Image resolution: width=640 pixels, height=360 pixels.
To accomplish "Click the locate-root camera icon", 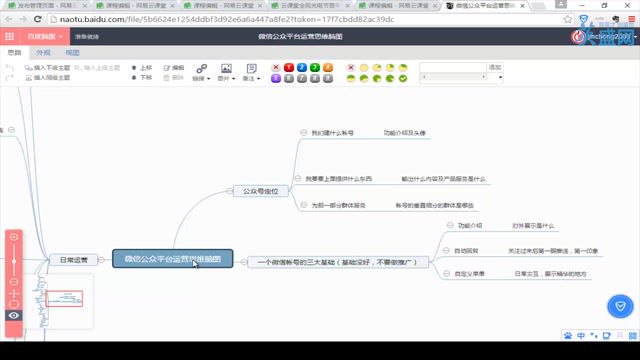I will tap(14, 304).
